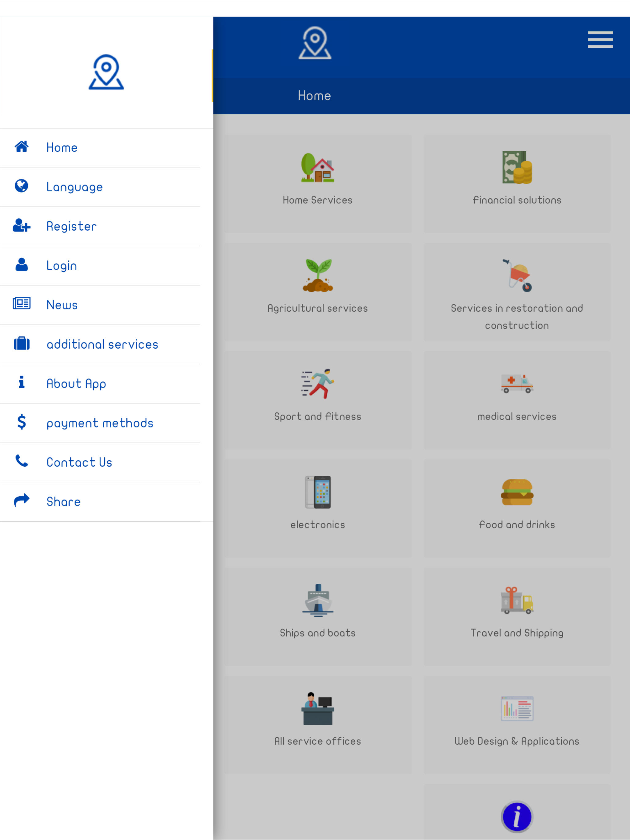Go to News in sidebar
Viewport: 630px width, 840px height.
[x=62, y=305]
